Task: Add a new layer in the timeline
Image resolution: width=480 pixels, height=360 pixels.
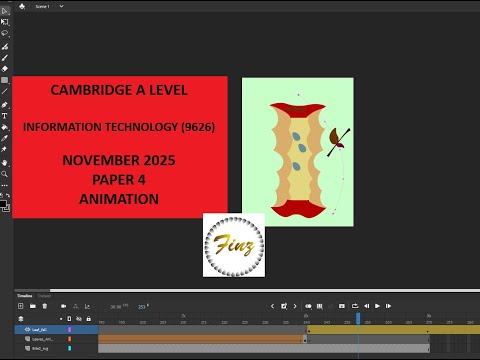Action: click(21, 306)
